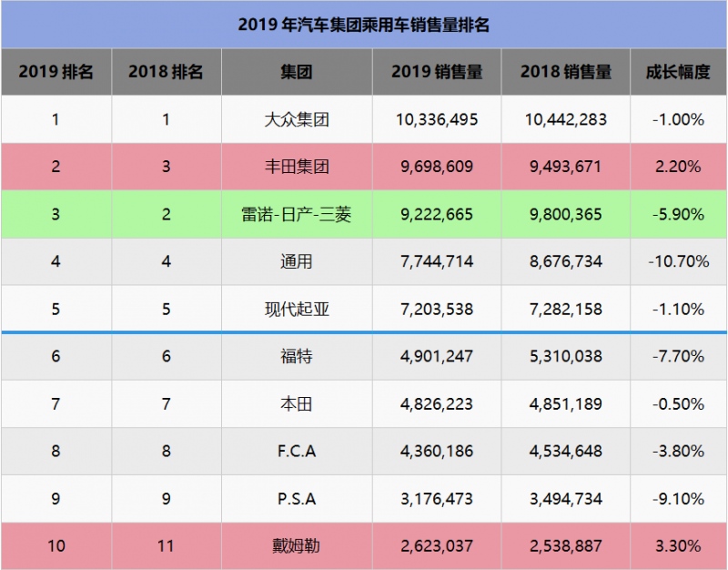Click the sales figure "4,826,223"
This screenshot has width=728, height=570.
point(437,404)
